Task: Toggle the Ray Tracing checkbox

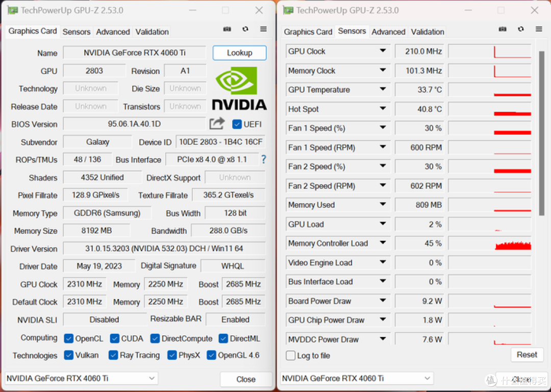Action: (113, 355)
